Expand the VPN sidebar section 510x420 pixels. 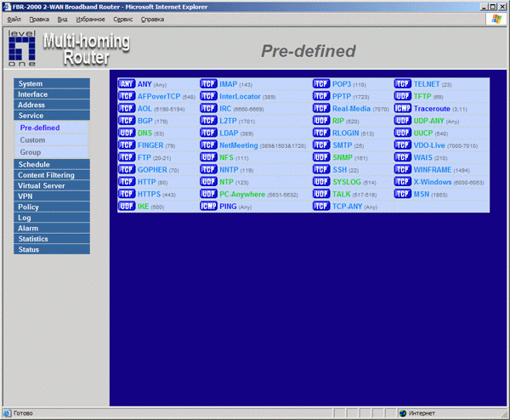coord(51,196)
